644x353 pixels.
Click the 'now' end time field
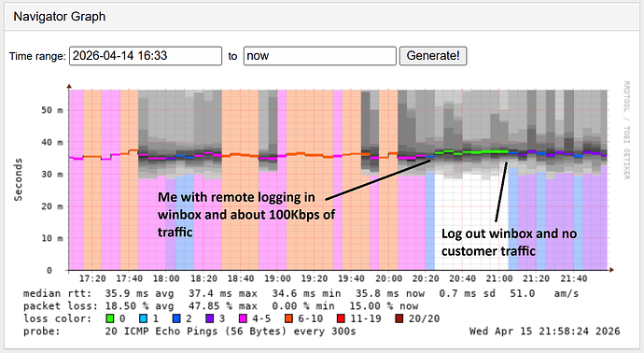click(x=319, y=56)
